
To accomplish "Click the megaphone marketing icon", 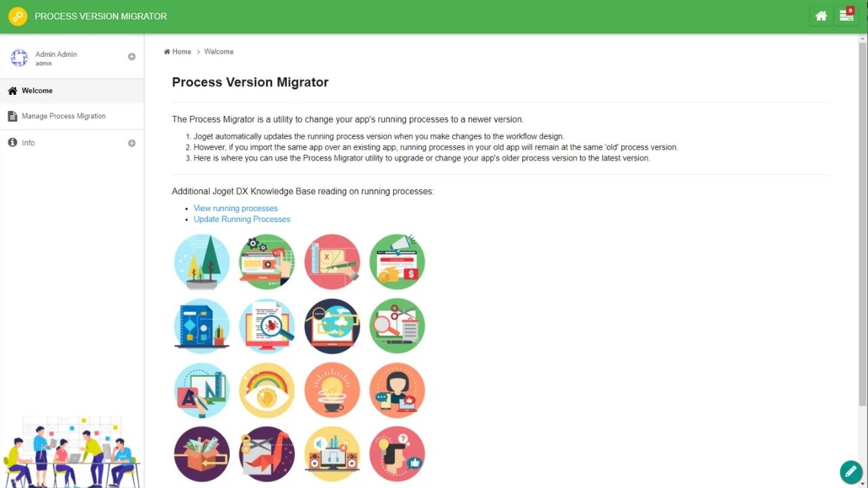I will pos(397,262).
